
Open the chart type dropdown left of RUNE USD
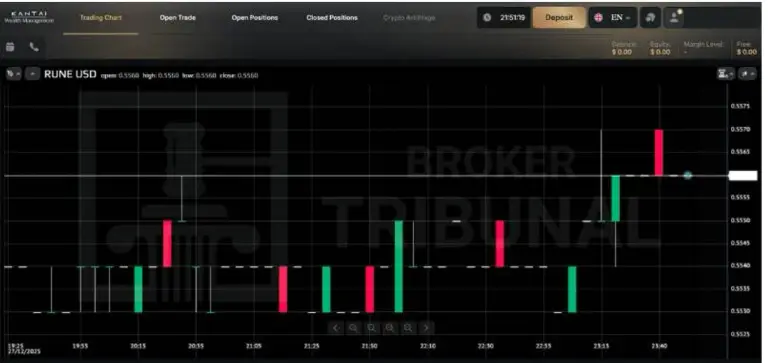[13, 74]
